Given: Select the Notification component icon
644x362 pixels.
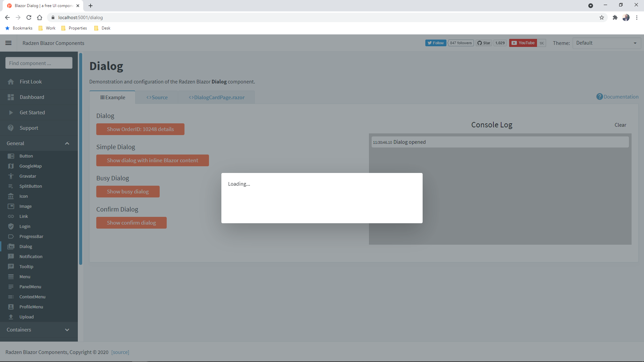Looking at the screenshot, I should click(x=11, y=256).
